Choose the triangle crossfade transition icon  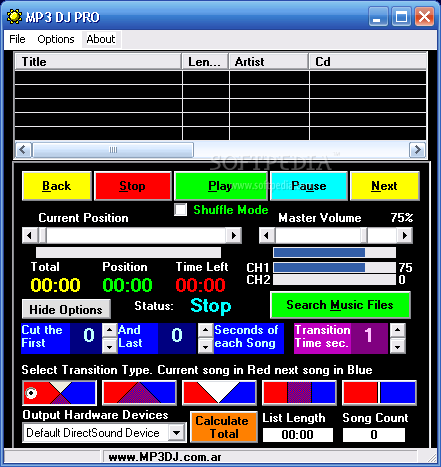139,393
